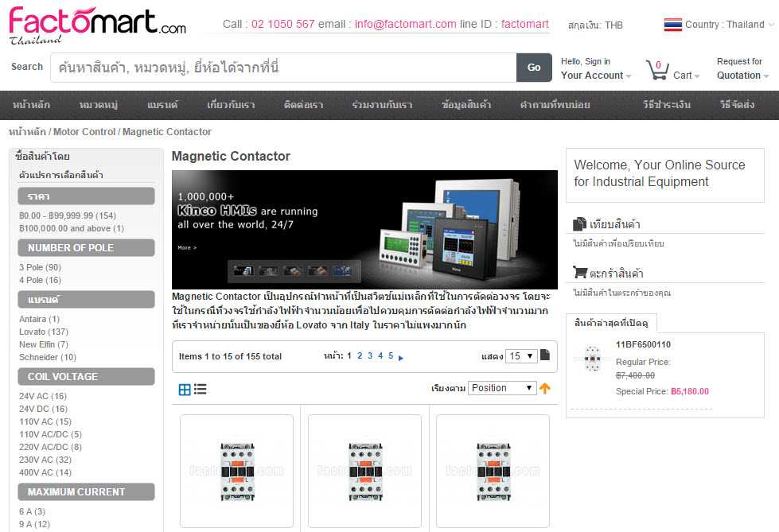Click the cart icon in sidebar basket section
The image size is (779, 532).
(580, 272)
